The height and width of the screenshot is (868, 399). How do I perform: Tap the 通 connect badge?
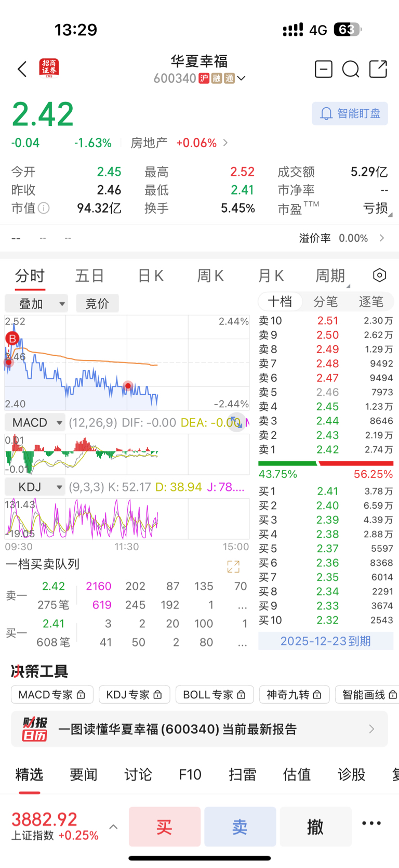229,79
